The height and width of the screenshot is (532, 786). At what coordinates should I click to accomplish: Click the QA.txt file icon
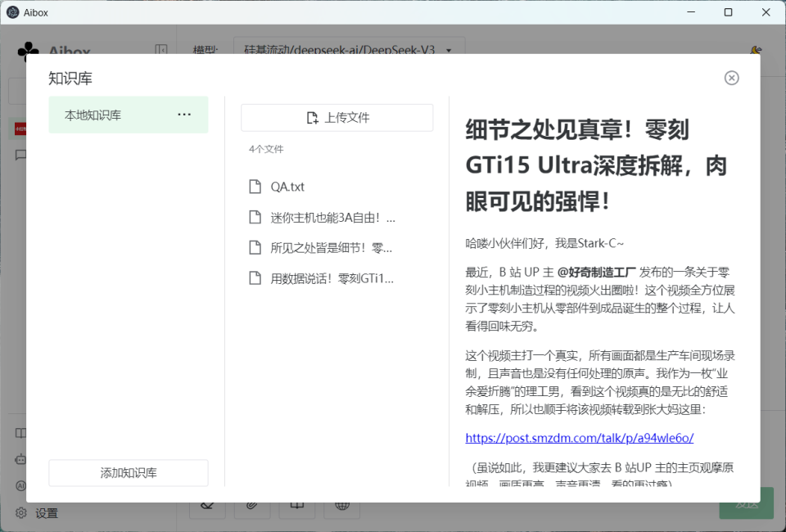point(255,187)
